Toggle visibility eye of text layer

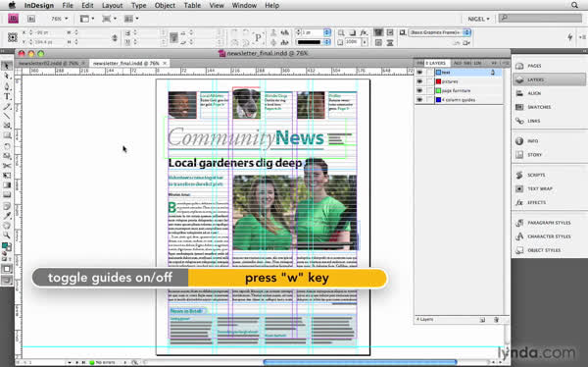pyautogui.click(x=419, y=72)
